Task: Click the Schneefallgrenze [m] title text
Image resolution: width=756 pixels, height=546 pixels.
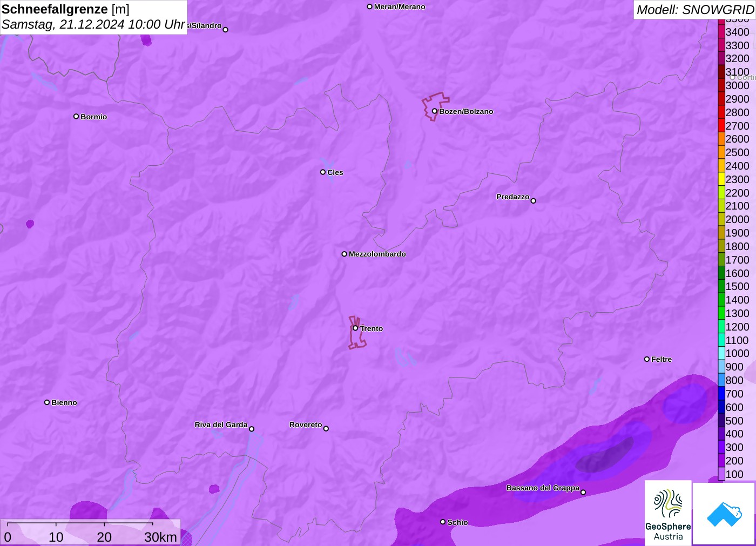Action: [x=65, y=9]
